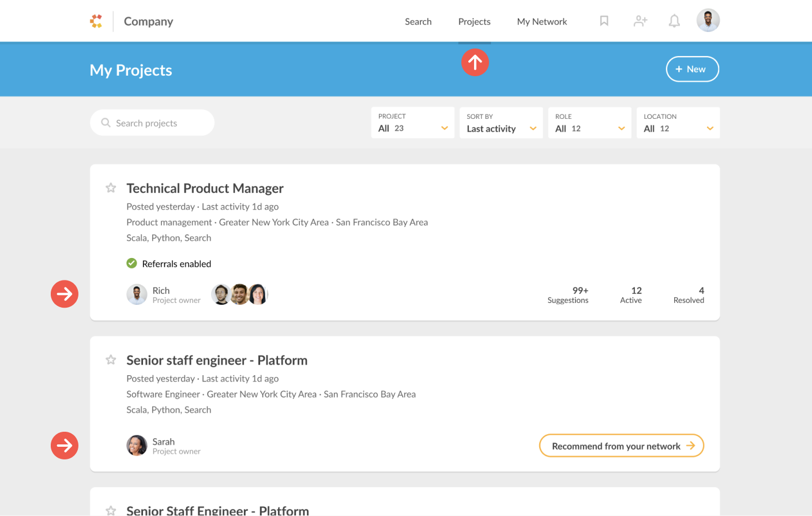Open the Role filter dropdown
812x516 pixels.
(590, 122)
